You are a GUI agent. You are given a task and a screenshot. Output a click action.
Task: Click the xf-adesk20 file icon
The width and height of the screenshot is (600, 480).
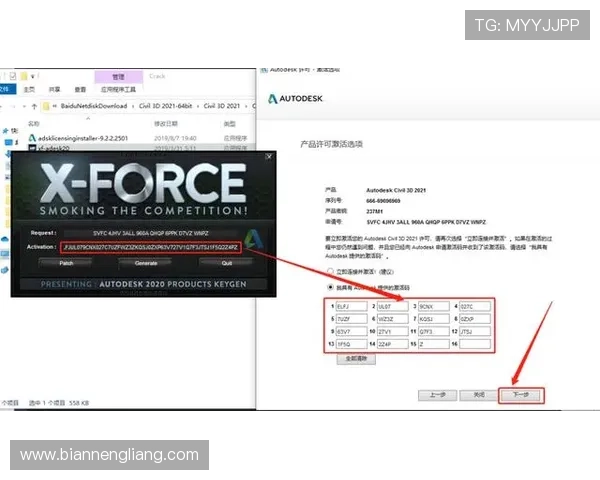(x=32, y=148)
